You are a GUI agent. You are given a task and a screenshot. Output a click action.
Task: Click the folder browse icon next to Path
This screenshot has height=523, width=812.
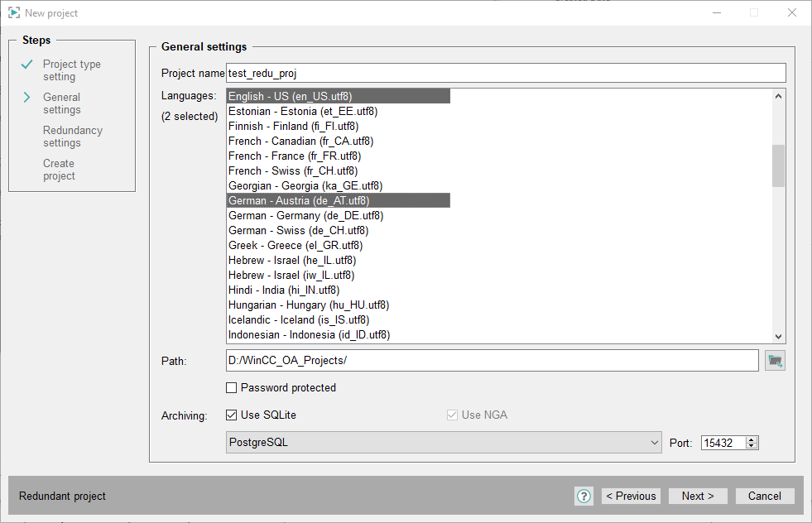pos(775,361)
